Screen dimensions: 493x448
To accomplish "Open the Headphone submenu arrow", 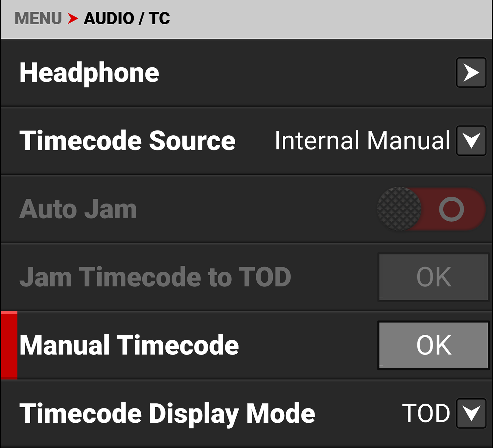I will [x=471, y=73].
